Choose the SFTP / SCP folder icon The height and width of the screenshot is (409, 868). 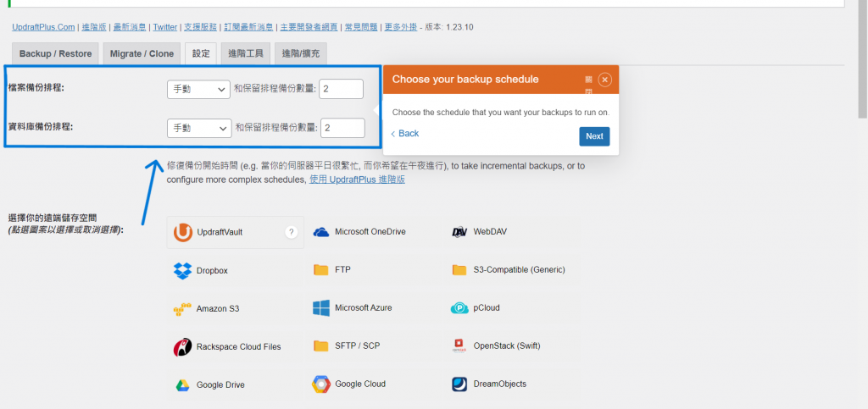tap(321, 346)
